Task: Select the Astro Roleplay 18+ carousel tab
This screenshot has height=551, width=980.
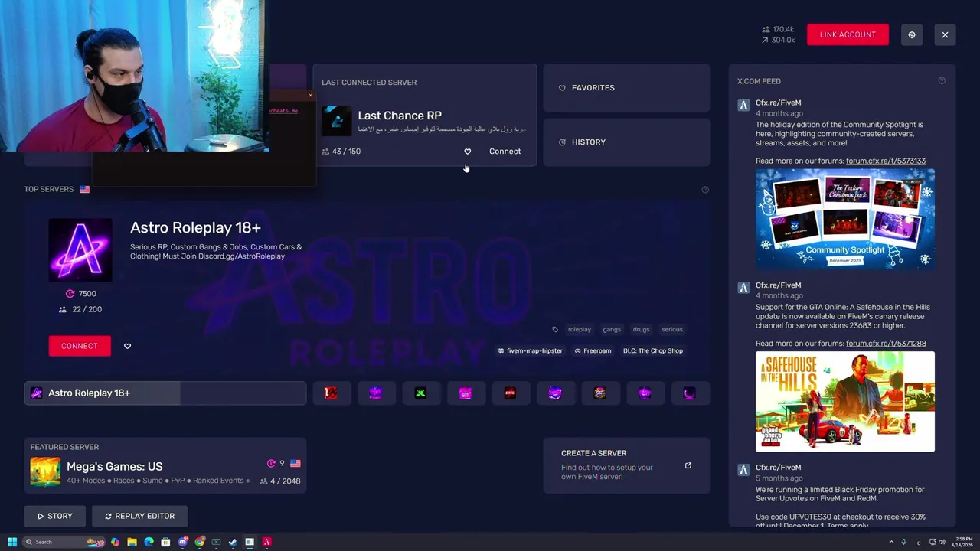Action: [x=165, y=393]
